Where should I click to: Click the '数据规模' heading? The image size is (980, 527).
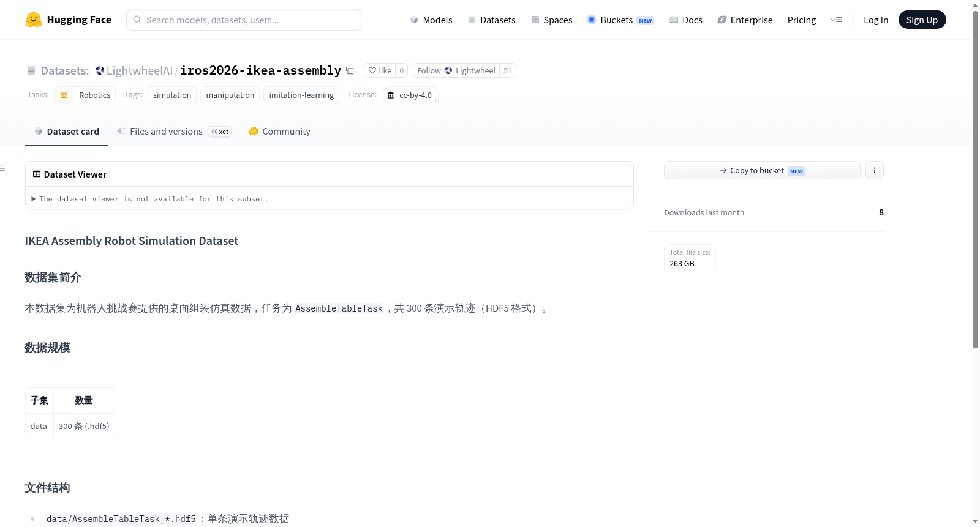pyautogui.click(x=48, y=348)
